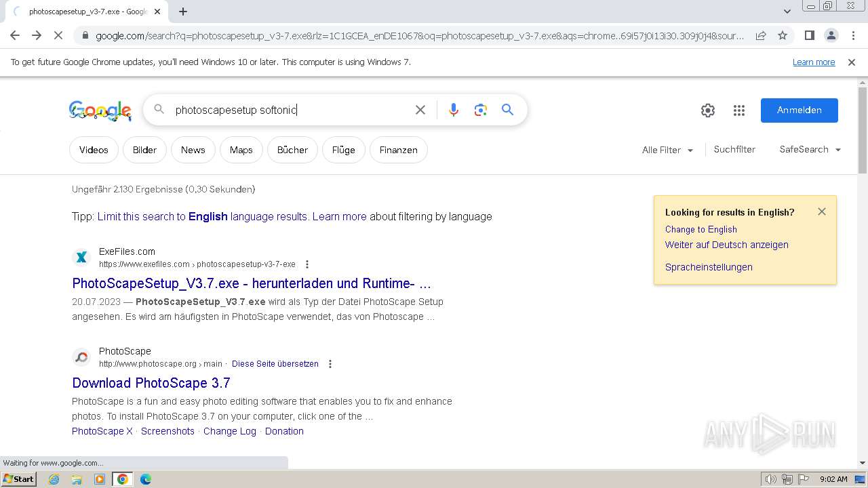The image size is (868, 488).
Task: Click inside the Google search text field
Action: (x=290, y=110)
